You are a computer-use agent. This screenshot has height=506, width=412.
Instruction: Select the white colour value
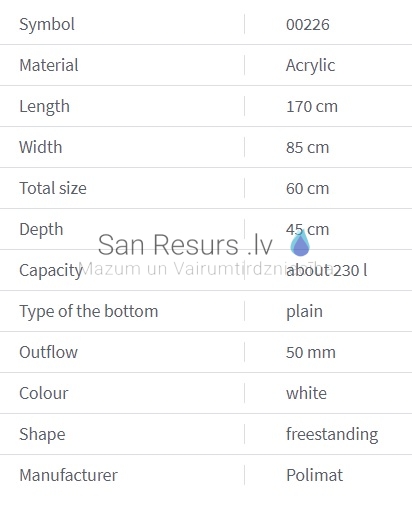point(306,393)
